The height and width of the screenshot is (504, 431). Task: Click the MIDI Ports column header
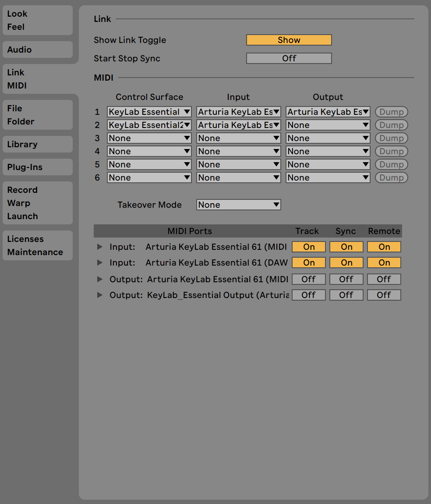[190, 231]
